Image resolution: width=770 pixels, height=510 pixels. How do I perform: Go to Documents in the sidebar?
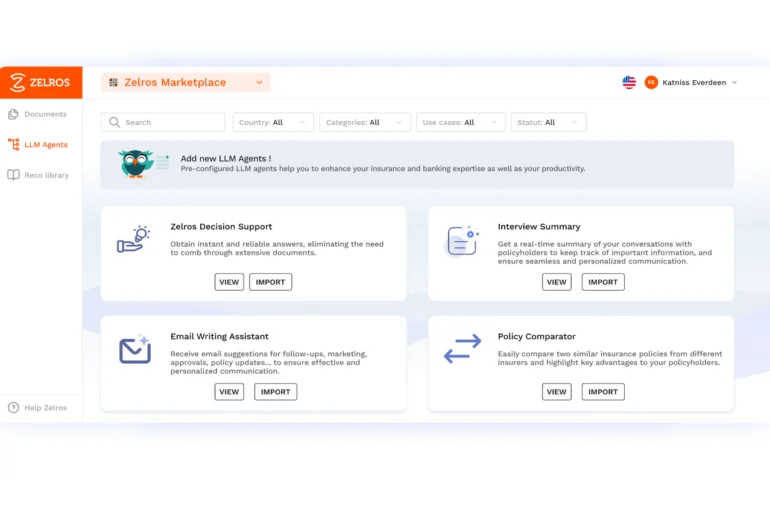[46, 114]
